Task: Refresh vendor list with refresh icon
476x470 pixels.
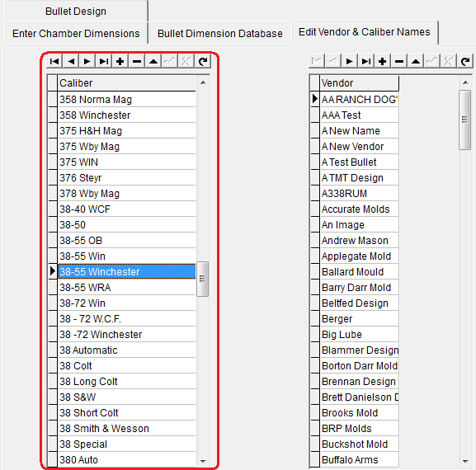Action: point(465,61)
